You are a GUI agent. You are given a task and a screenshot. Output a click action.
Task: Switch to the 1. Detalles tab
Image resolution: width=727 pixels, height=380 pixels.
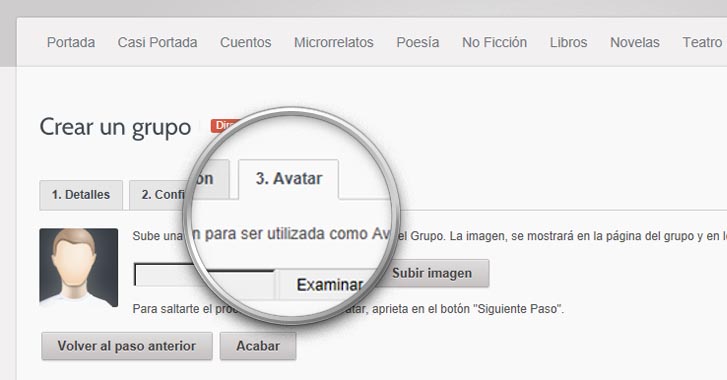tap(81, 195)
